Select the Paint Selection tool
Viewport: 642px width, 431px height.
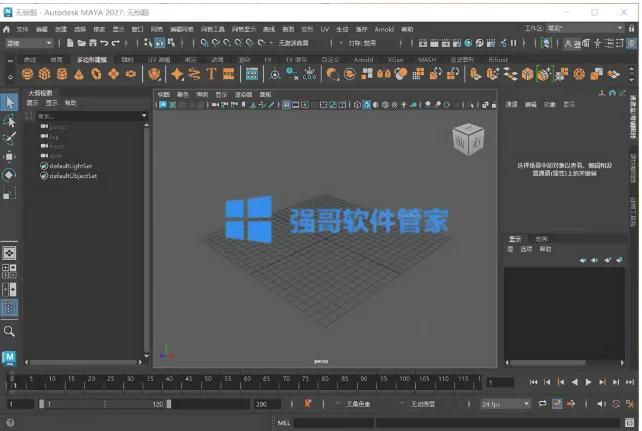pyautogui.click(x=9, y=138)
